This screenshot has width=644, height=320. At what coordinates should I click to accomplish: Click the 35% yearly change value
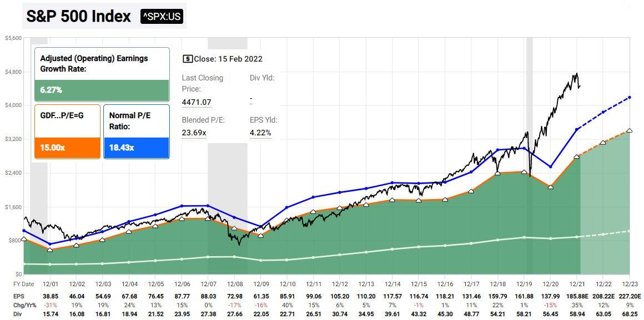[x=576, y=305]
